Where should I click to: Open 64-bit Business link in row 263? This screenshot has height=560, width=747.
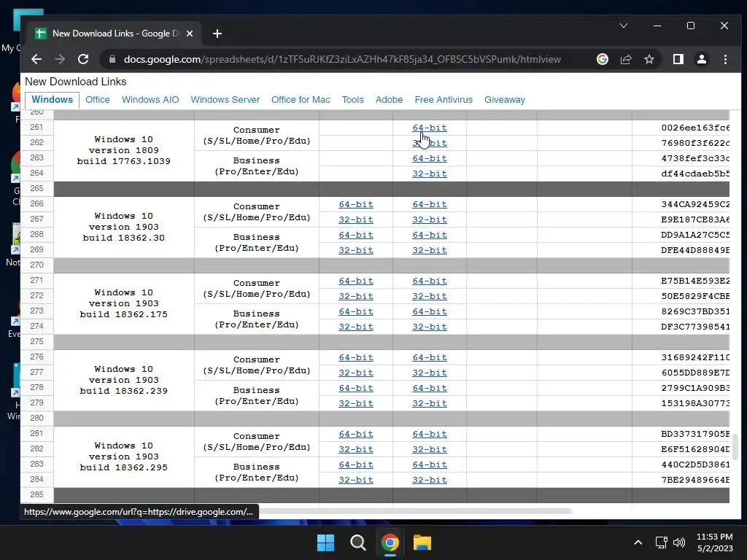(x=430, y=158)
